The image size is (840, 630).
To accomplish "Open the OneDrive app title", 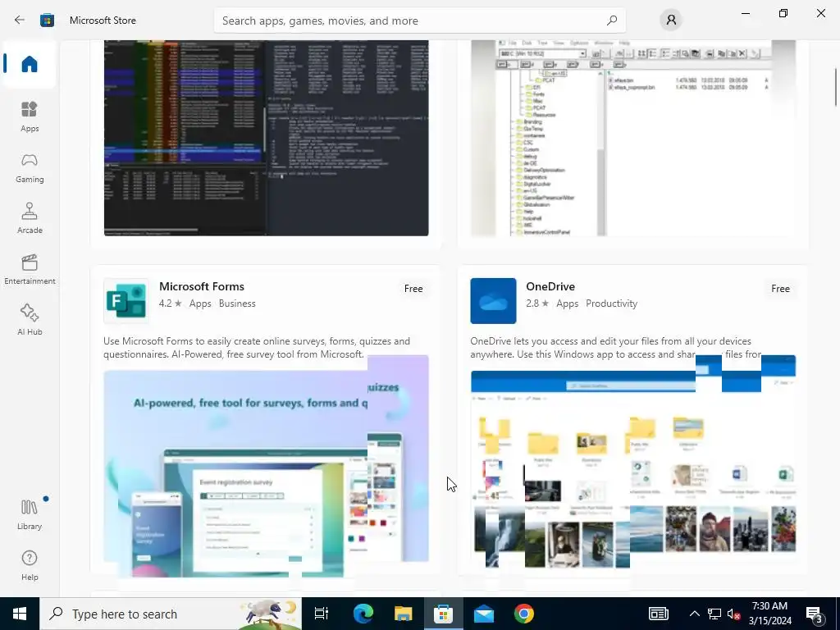I will click(x=550, y=286).
